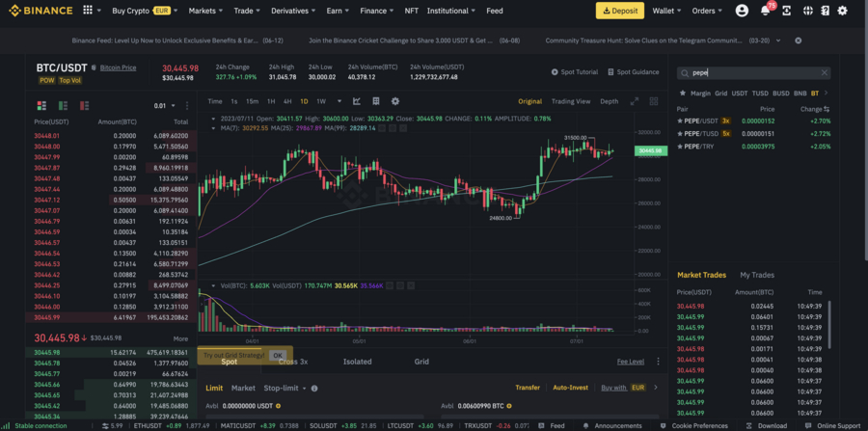Favorite the PEPE/USDT pair star

(x=680, y=121)
